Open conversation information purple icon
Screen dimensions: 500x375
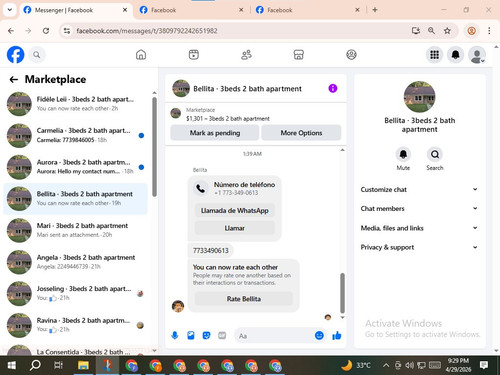point(333,88)
